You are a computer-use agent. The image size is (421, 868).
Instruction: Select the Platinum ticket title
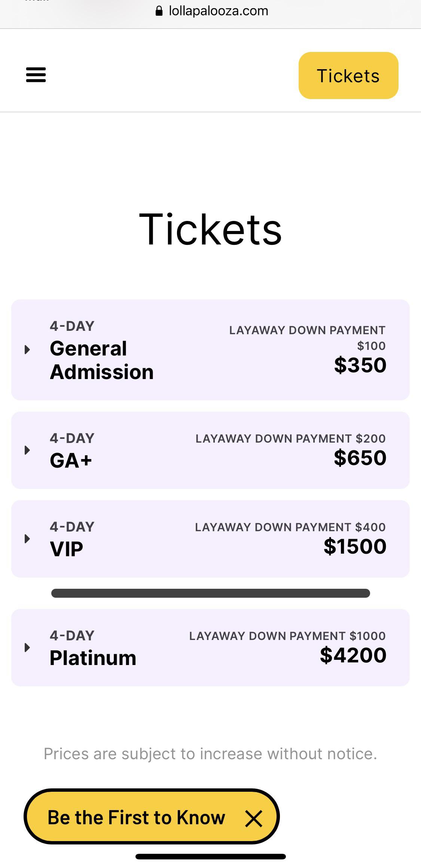pos(93,658)
